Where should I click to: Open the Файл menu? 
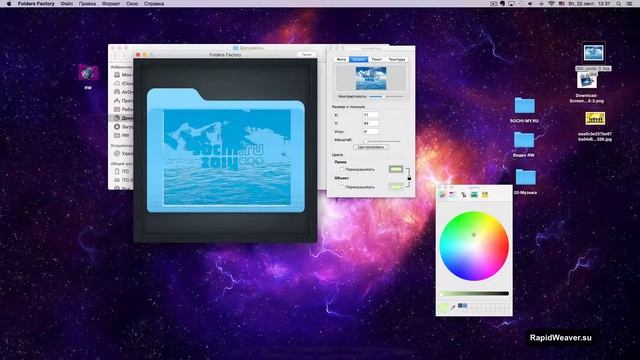[x=67, y=3]
